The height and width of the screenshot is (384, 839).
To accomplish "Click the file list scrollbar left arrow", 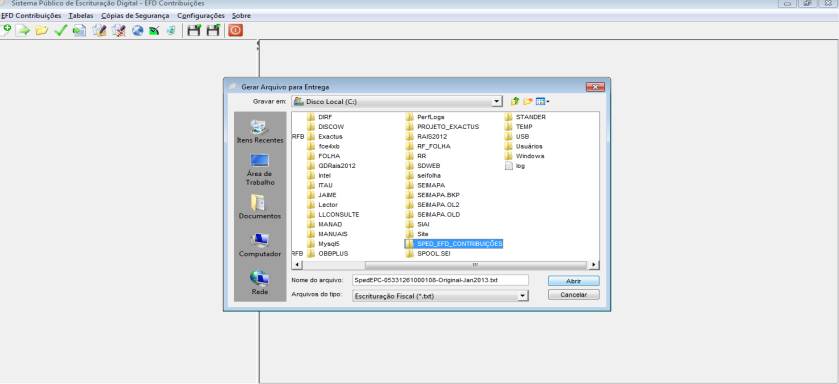I will click(298, 265).
